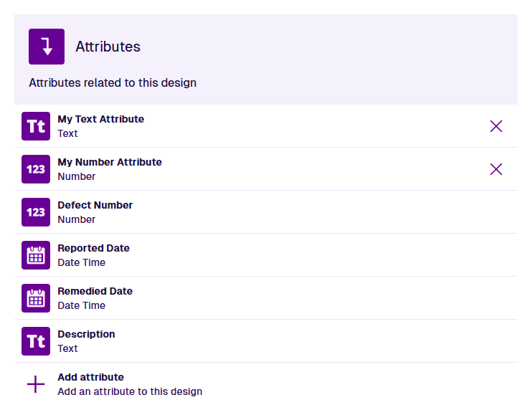The width and height of the screenshot is (532, 405).
Task: Click the plus icon to add attribute
Action: tap(36, 384)
